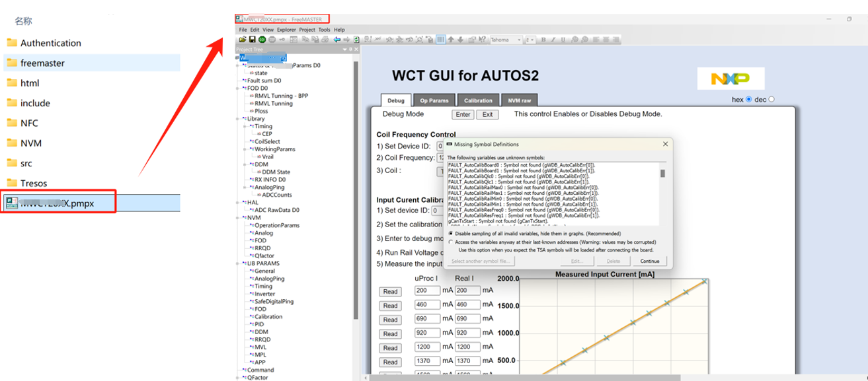This screenshot has width=868, height=381.
Task: Open the Tahoma font dropdown
Action: (520, 40)
